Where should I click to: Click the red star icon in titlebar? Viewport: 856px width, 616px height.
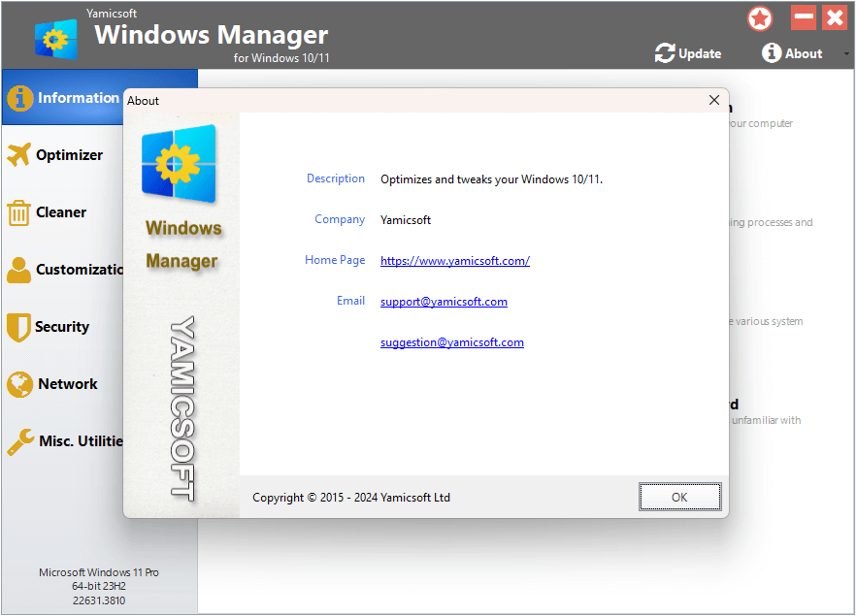point(760,17)
